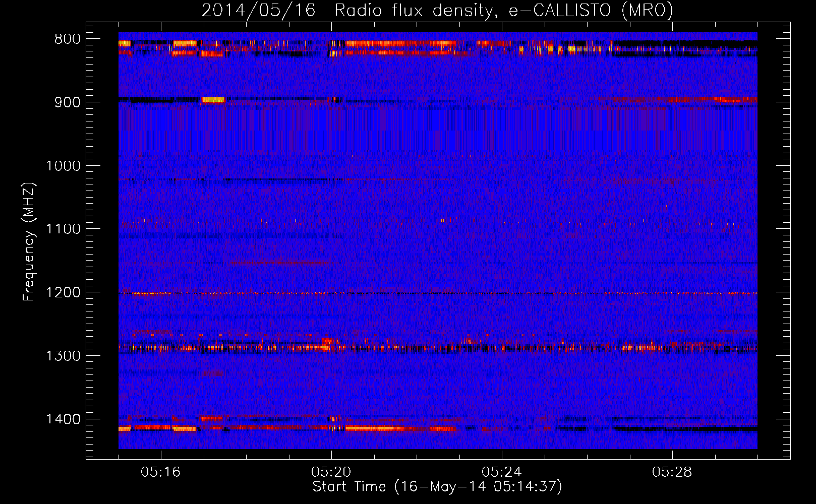Click the '800' frequency axis label
This screenshot has width=816, height=504.
point(67,39)
